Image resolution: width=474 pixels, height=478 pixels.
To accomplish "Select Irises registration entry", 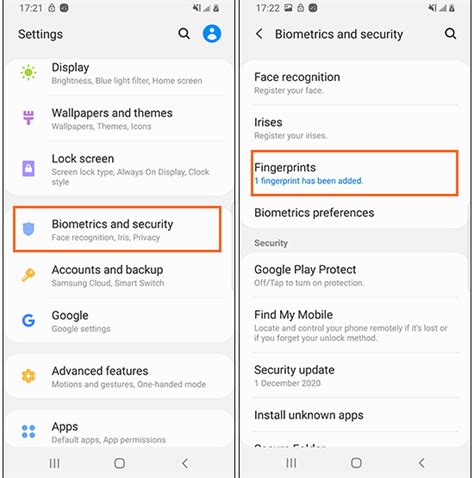I will 355,128.
